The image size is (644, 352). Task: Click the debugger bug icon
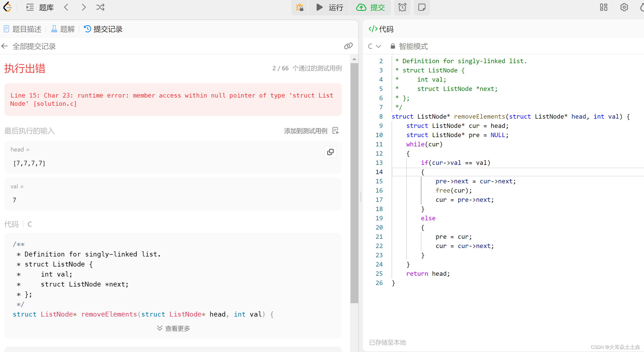299,7
